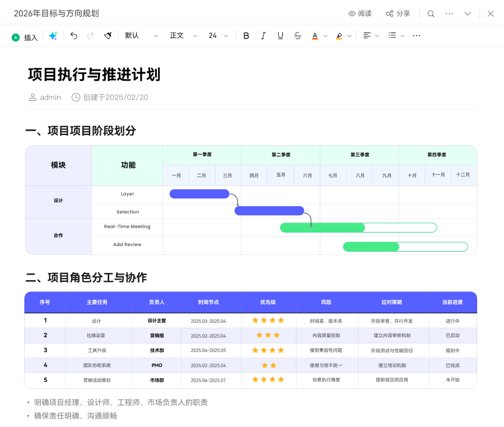Viewport: 504px width, 427px height.
Task: Switch to 阅读 reading mode
Action: tap(360, 13)
